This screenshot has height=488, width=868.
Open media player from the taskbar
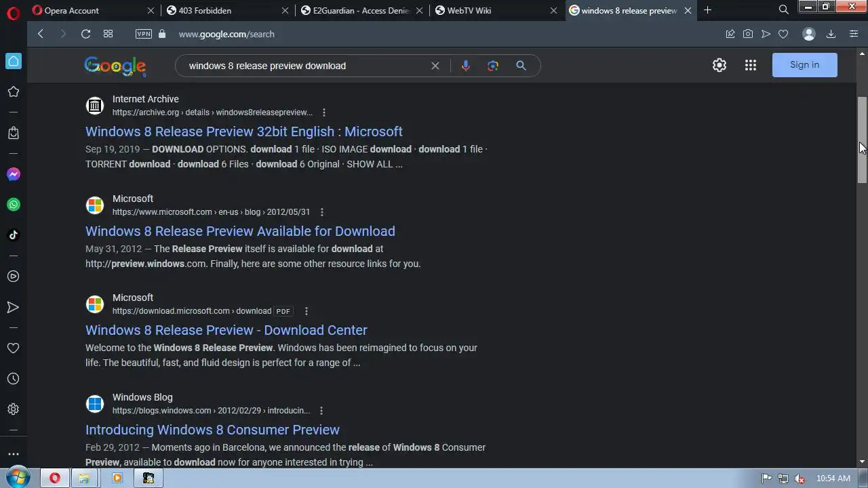(117, 478)
